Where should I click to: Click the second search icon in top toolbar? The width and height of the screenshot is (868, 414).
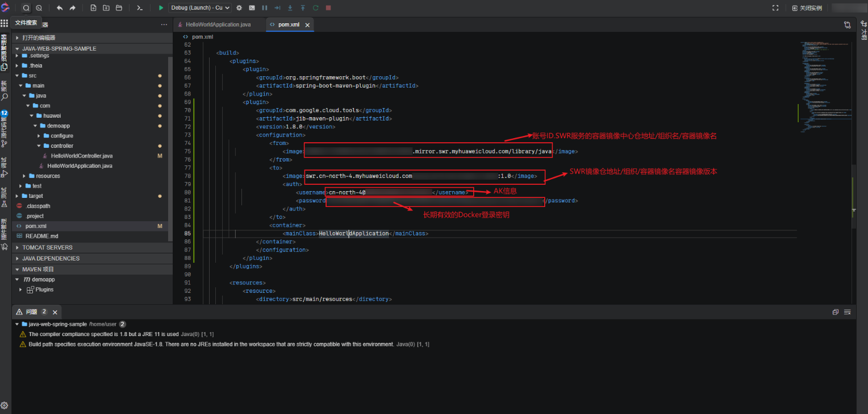tap(39, 8)
